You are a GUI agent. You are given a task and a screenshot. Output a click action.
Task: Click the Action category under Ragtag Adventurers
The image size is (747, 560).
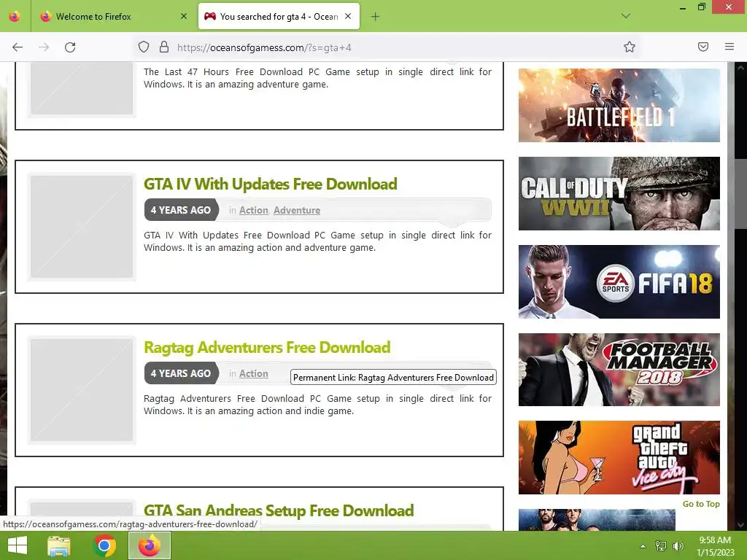pyautogui.click(x=253, y=374)
